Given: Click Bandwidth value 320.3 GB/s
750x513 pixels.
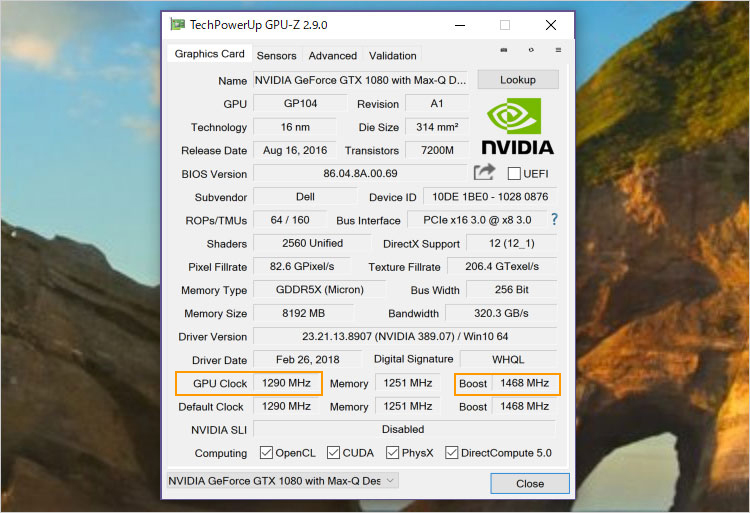Looking at the screenshot, I should pos(501,313).
